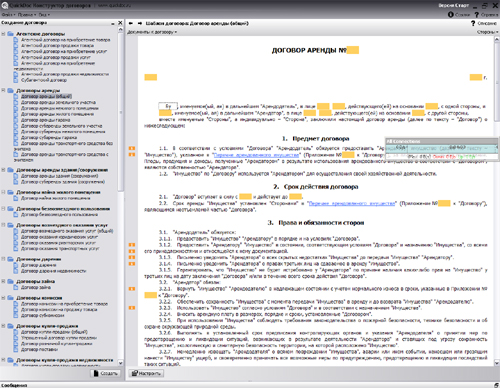Collapse the Агентские договоры tree group

3,34
